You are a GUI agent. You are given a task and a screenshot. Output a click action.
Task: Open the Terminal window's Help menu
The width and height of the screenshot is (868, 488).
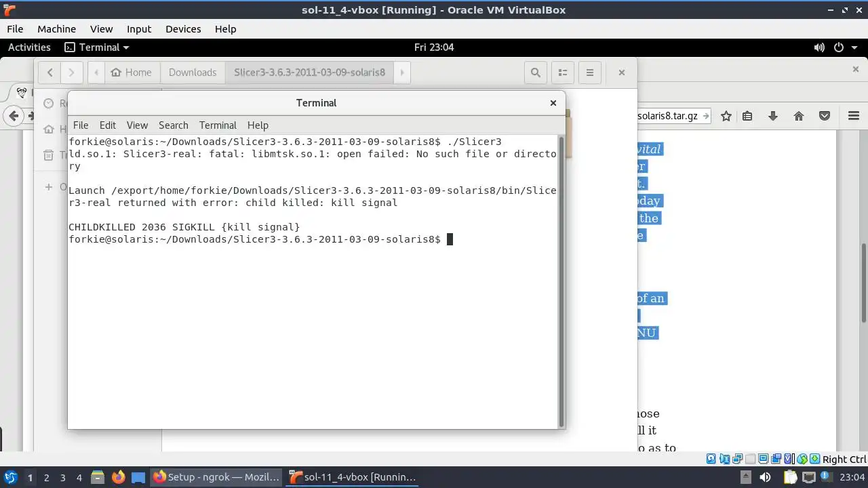pyautogui.click(x=258, y=125)
